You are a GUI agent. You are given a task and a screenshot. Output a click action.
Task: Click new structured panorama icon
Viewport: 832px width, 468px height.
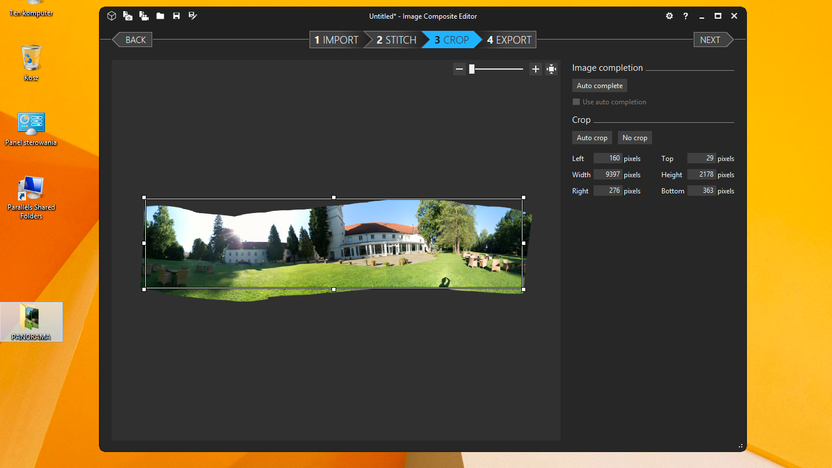pyautogui.click(x=144, y=16)
